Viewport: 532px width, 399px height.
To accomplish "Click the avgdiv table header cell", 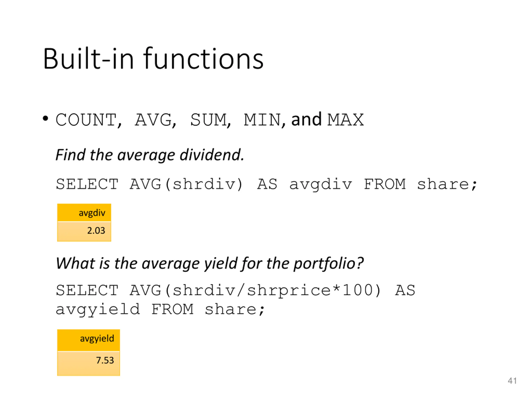I will coord(84,213).
